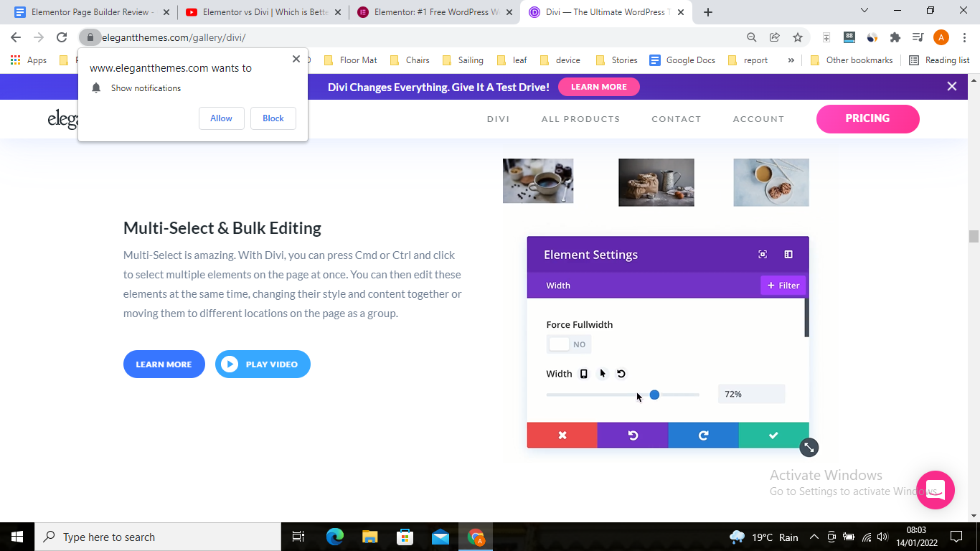Open Chrome's three-dot menu
The height and width of the screenshot is (551, 980).
(x=963, y=37)
